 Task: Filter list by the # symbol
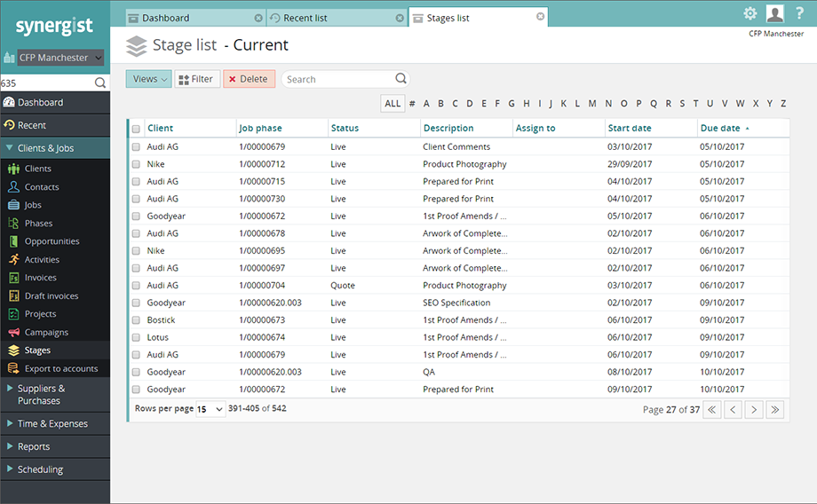point(412,104)
